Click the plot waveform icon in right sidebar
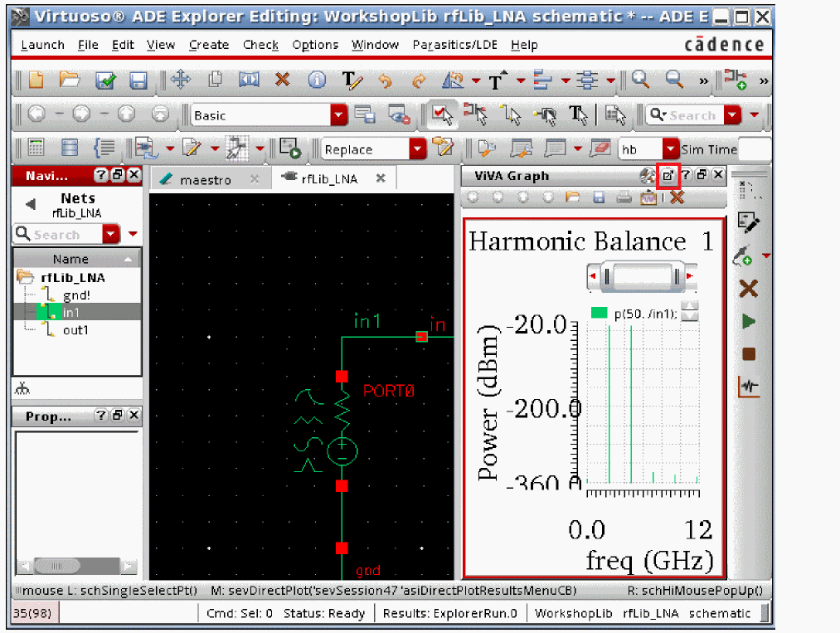Screen dimensions: 840x633 click(x=749, y=387)
